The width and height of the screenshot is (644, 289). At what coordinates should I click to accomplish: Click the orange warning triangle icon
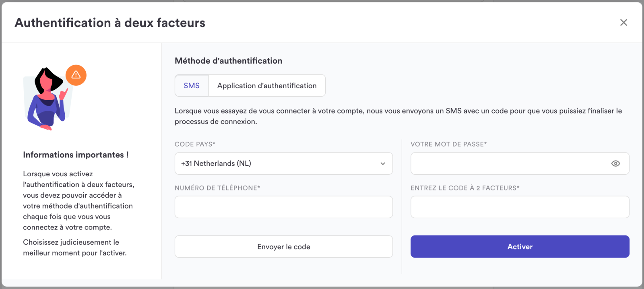[x=76, y=75]
